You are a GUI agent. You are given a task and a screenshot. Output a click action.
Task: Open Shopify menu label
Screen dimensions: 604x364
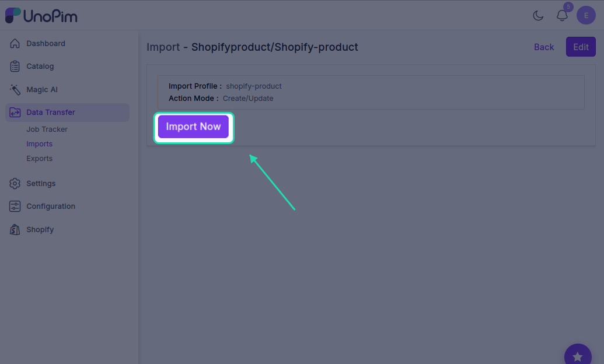(x=40, y=230)
